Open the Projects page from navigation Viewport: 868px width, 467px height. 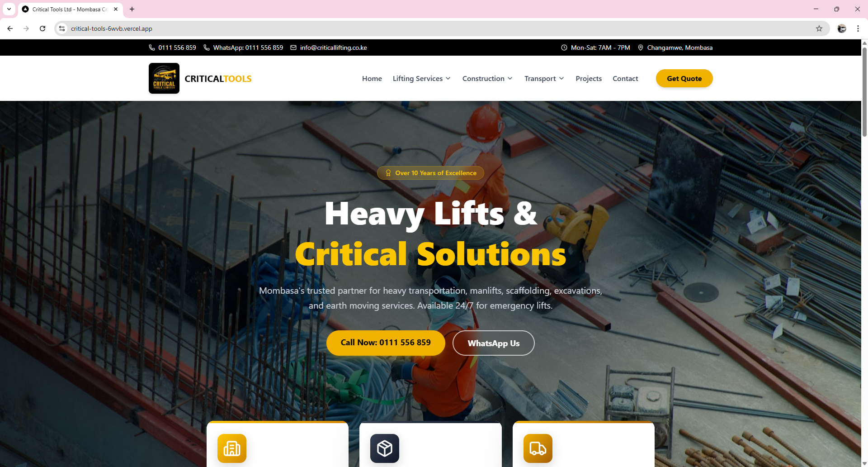588,78
